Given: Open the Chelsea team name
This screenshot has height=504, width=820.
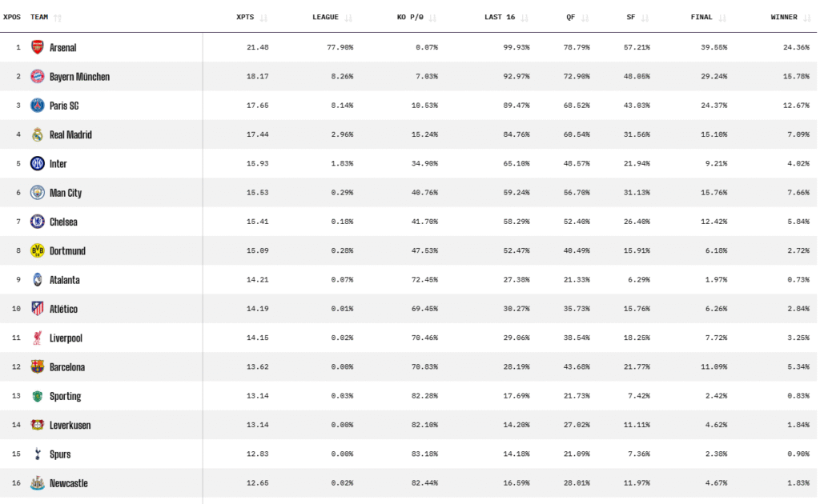Looking at the screenshot, I should (63, 222).
